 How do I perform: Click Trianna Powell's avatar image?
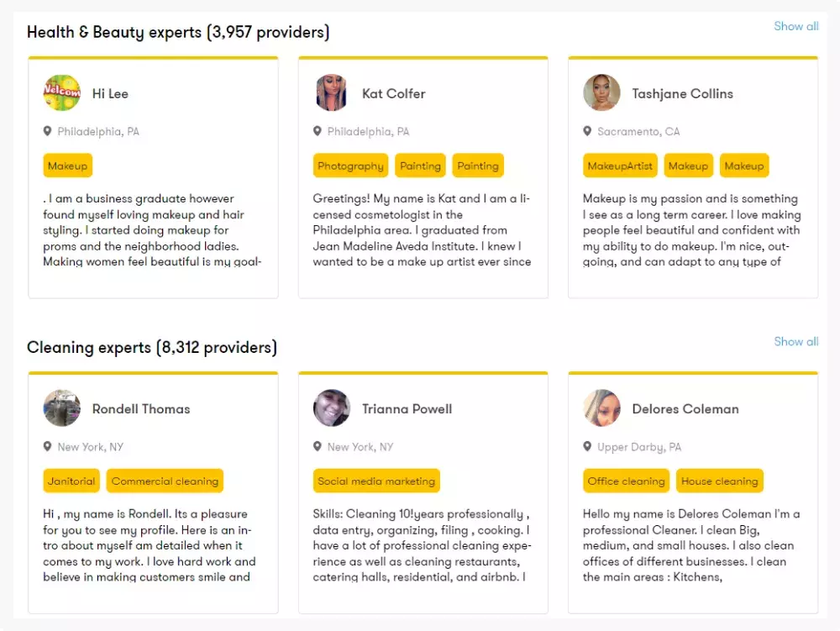[332, 408]
